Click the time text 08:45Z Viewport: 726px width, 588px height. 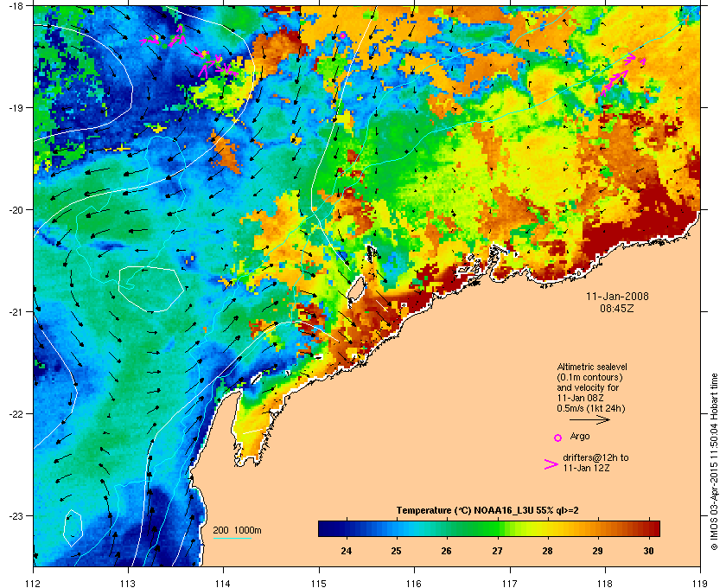pyautogui.click(x=617, y=308)
